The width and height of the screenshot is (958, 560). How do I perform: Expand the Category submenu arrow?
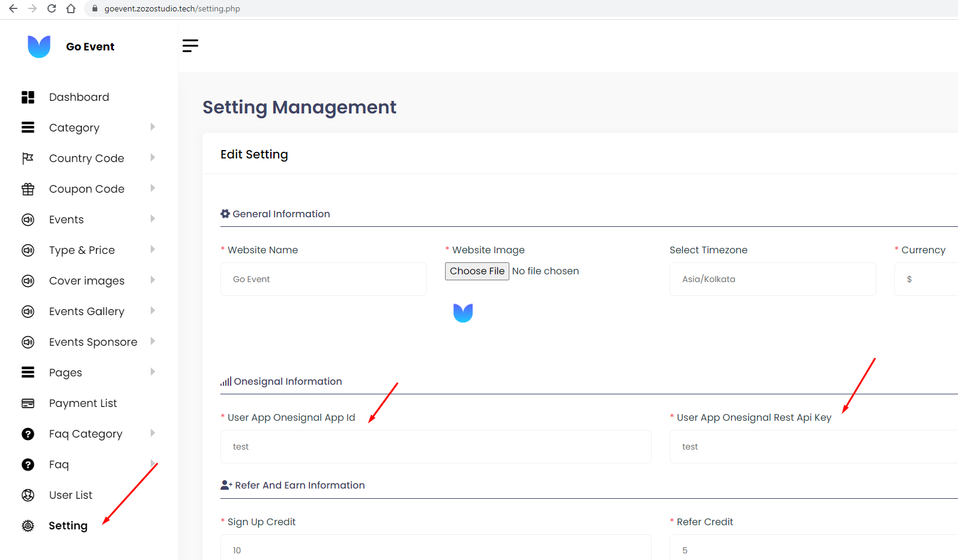click(153, 127)
